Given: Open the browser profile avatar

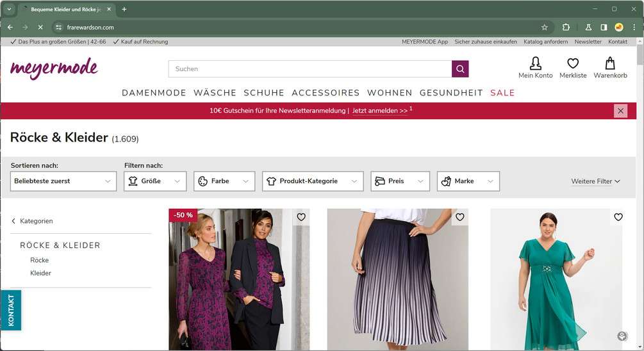Looking at the screenshot, I should pos(619,28).
